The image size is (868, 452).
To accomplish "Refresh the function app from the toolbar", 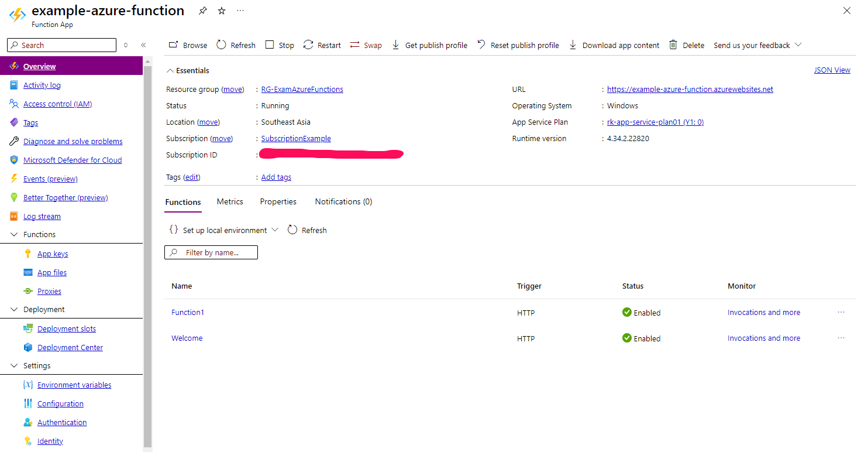I will click(236, 45).
